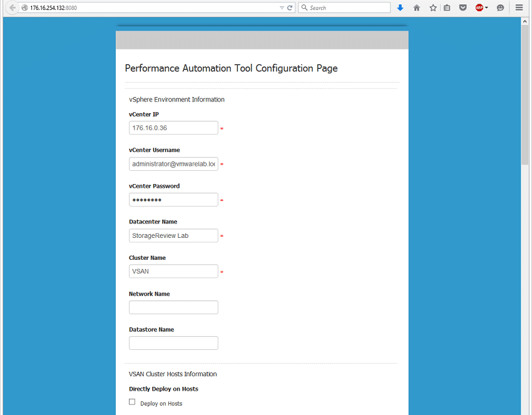532x415 pixels.
Task: Click the Network Name label
Action: click(x=150, y=294)
